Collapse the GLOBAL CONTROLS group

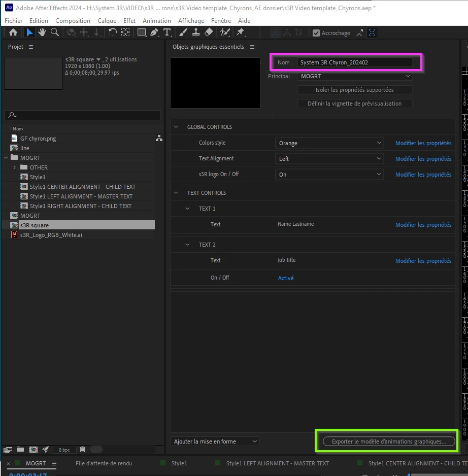click(176, 127)
